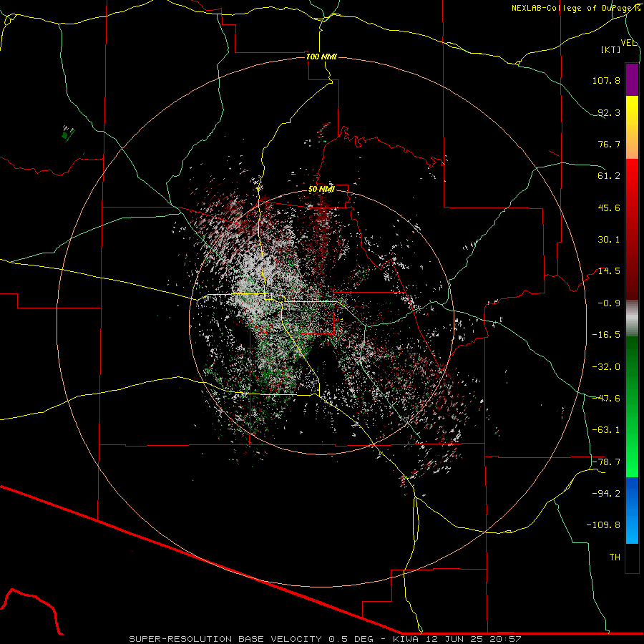Image resolution: width=644 pixels, height=644 pixels.
Task: Pick the purple segment of the color bar
Action: [x=632, y=79]
